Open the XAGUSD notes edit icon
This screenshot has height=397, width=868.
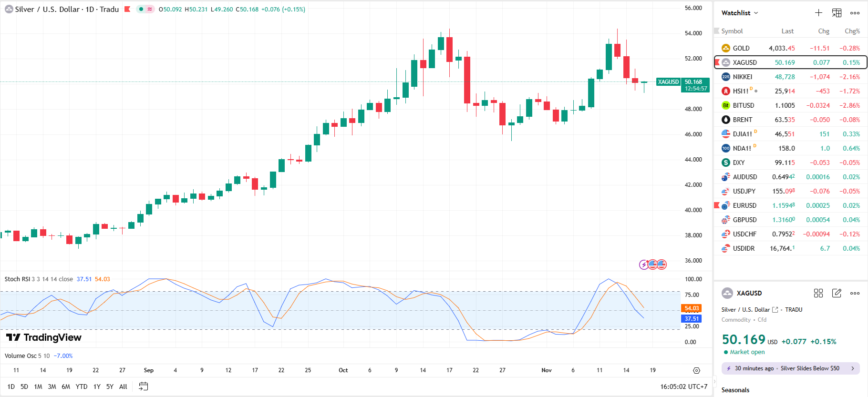coord(837,293)
